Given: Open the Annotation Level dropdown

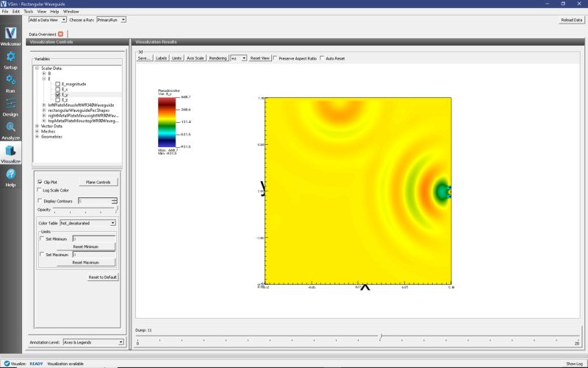Looking at the screenshot, I should pyautogui.click(x=93, y=342).
